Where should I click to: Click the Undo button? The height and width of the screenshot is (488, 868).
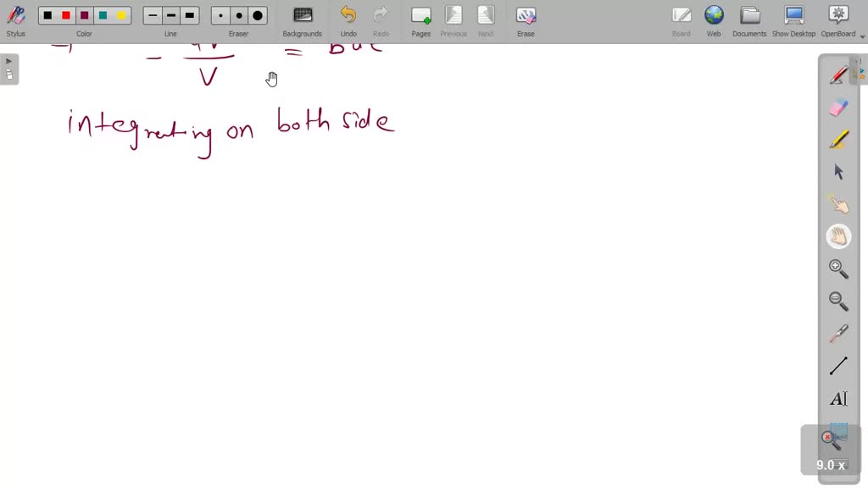348,20
